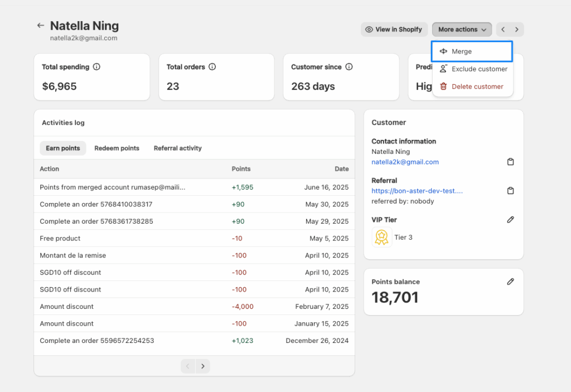Image resolution: width=571 pixels, height=392 pixels.
Task: Edit VIP Tier using the pencil icon
Action: 510,220
